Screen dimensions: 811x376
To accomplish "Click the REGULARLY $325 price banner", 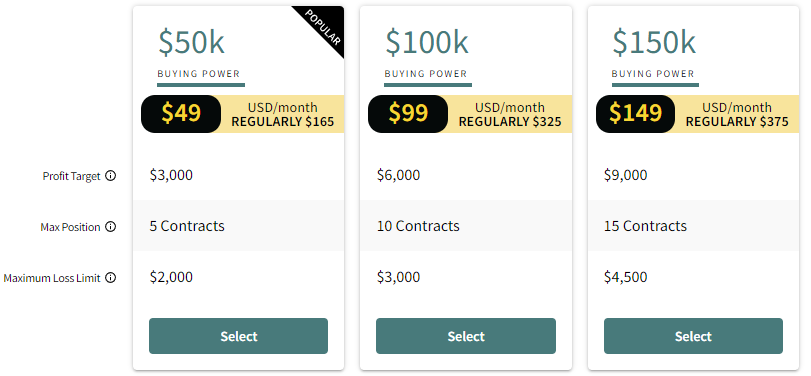I will (510, 122).
